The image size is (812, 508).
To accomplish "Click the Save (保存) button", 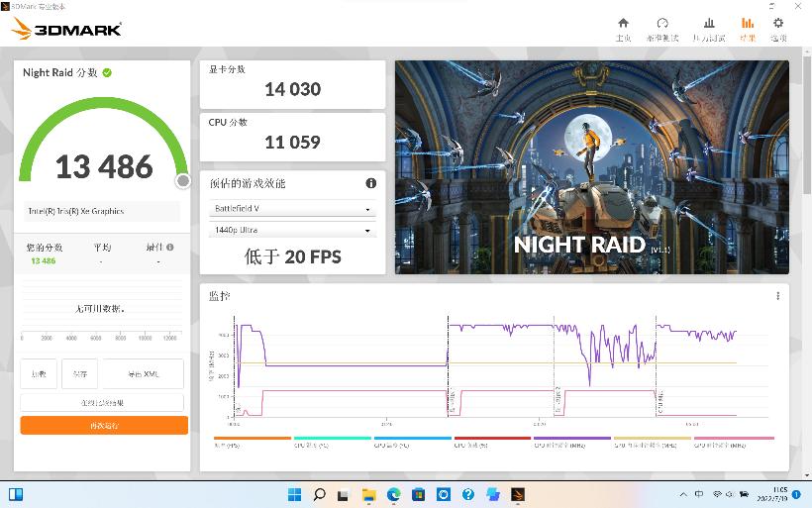I will (80, 373).
